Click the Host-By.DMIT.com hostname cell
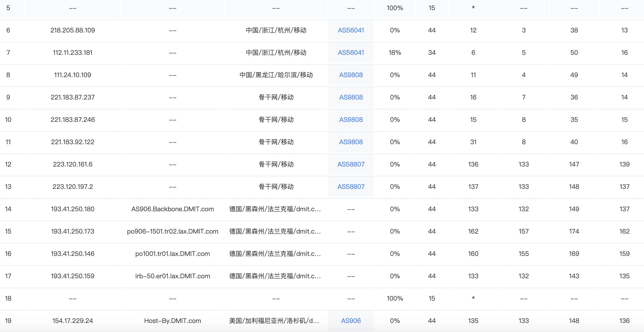Viewport: 644px width, 332px height. (172, 321)
